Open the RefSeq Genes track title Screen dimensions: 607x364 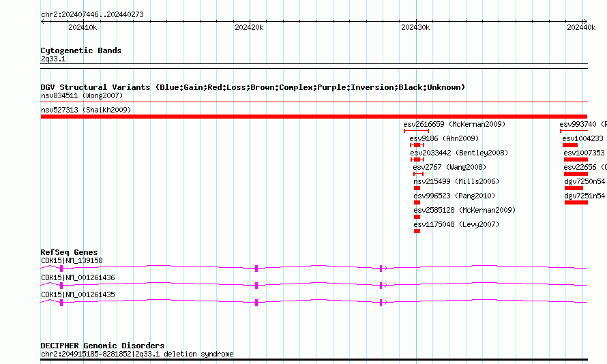[69, 252]
